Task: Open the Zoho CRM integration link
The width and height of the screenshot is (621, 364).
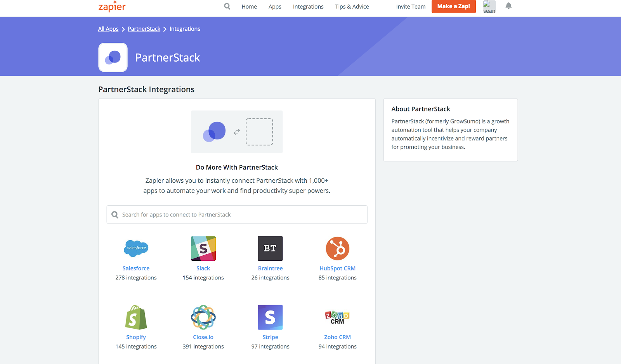Action: click(x=338, y=337)
